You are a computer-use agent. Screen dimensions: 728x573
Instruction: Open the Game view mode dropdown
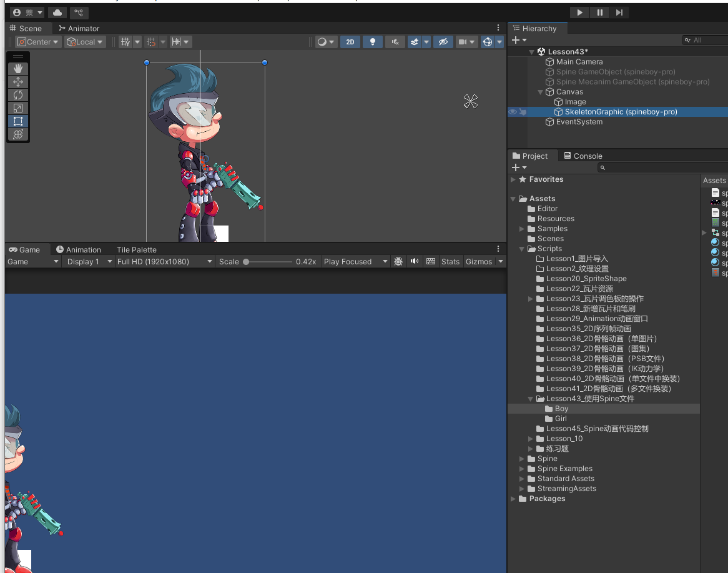point(33,262)
